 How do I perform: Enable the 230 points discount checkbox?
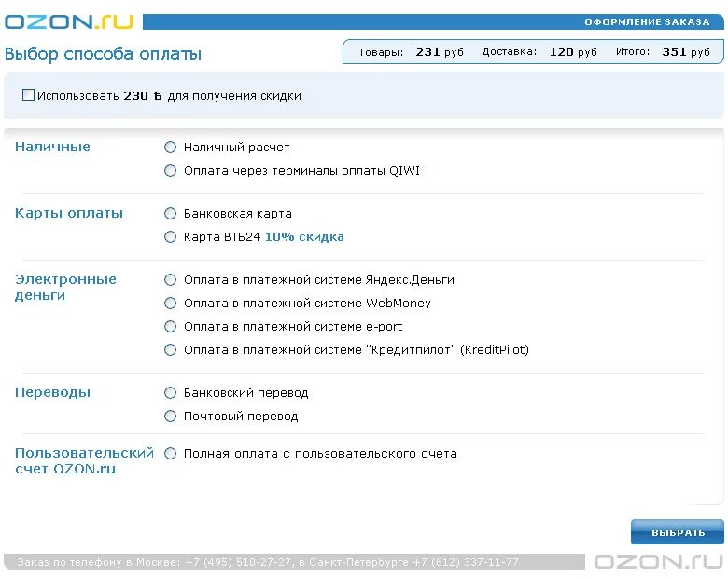pyautogui.click(x=28, y=95)
